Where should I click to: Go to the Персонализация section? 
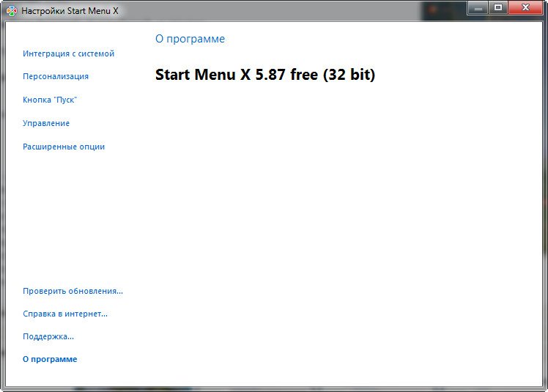pos(56,76)
